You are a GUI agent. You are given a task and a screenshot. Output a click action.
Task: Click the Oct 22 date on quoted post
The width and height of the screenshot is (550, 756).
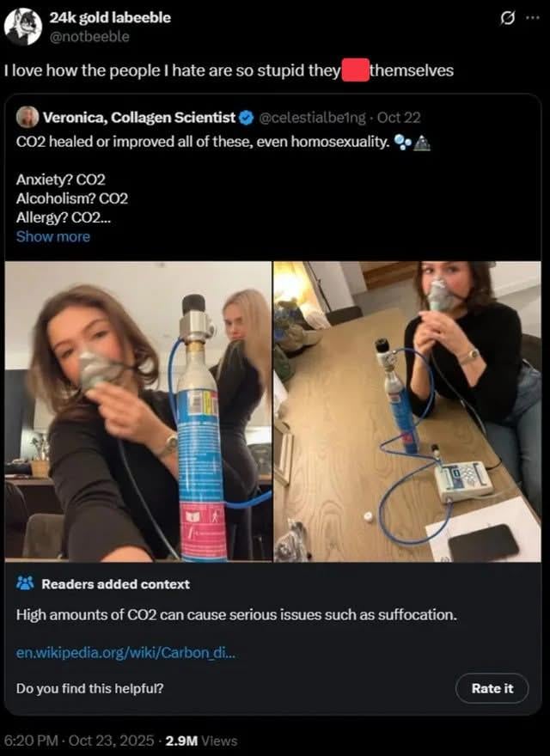(x=399, y=118)
